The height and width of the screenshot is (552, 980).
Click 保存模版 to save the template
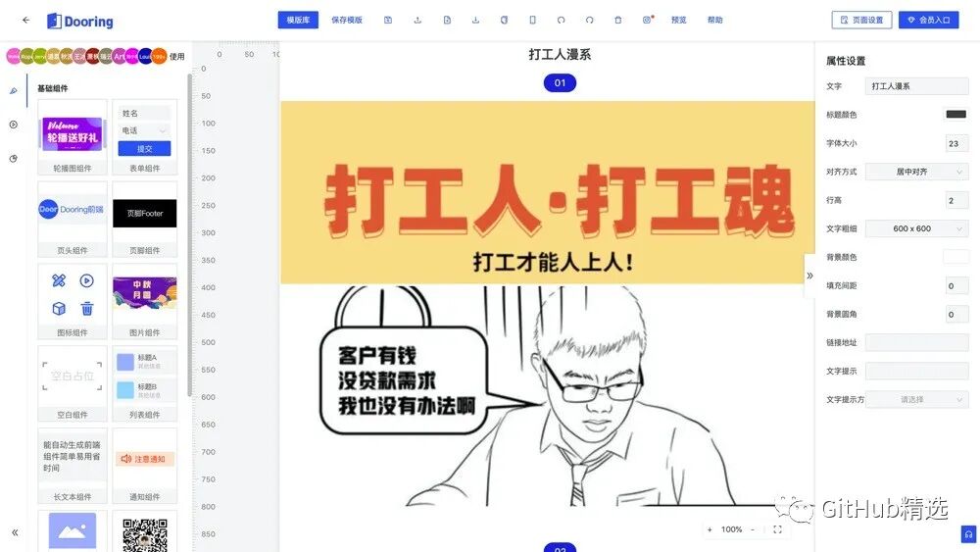(347, 20)
